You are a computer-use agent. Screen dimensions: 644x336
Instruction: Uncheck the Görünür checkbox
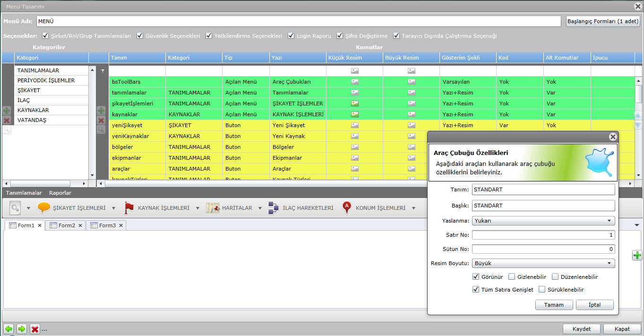click(x=476, y=276)
